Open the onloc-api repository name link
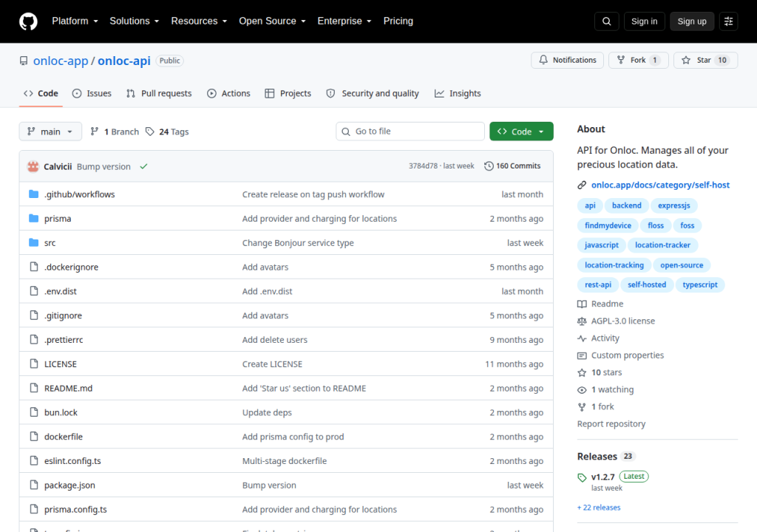This screenshot has width=757, height=532. point(124,61)
